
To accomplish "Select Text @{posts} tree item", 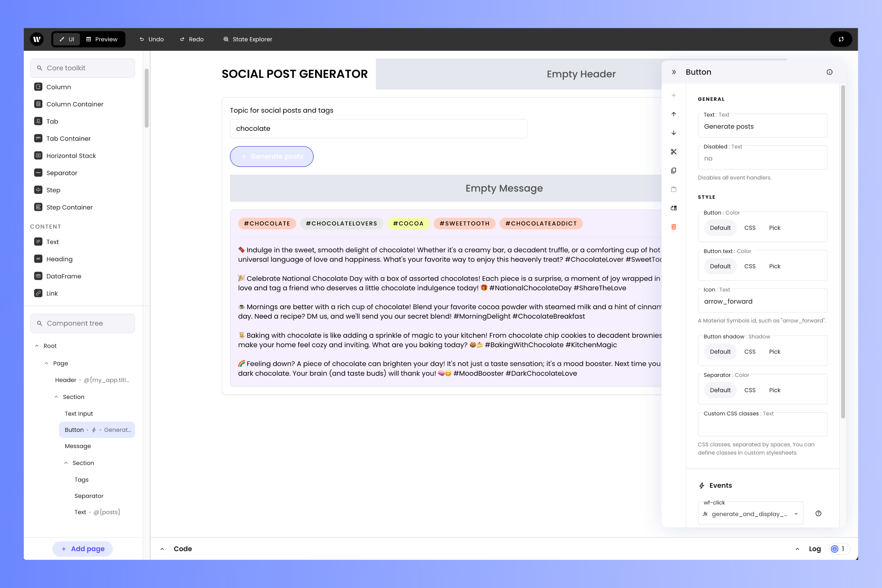I will [x=97, y=512].
